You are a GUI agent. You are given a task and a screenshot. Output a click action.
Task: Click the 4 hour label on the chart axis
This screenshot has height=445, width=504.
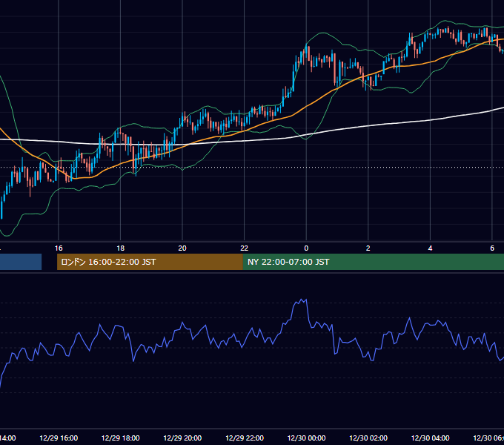(430, 248)
